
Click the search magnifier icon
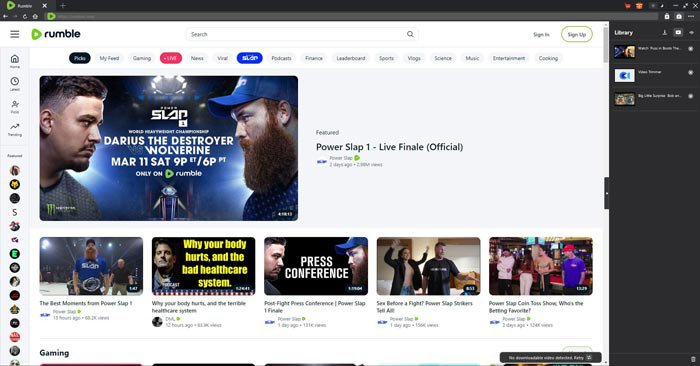click(x=410, y=34)
